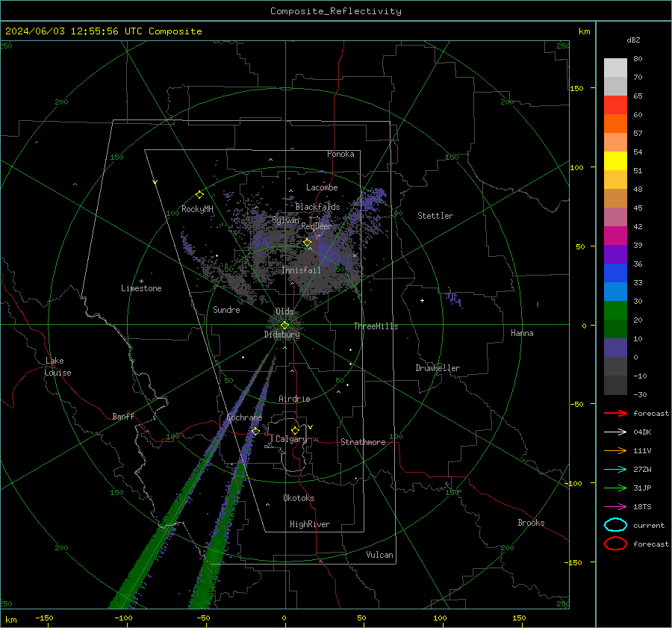Viewport: 672px width, 628px height.
Task: Select the Didsbury label
Action: pos(281,335)
